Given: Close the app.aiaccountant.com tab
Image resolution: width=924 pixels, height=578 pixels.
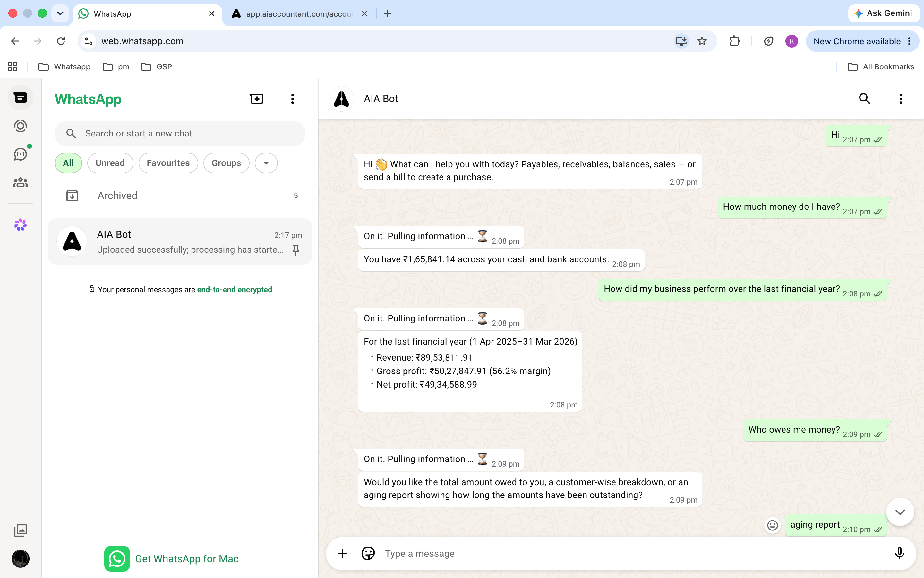Looking at the screenshot, I should (364, 14).
